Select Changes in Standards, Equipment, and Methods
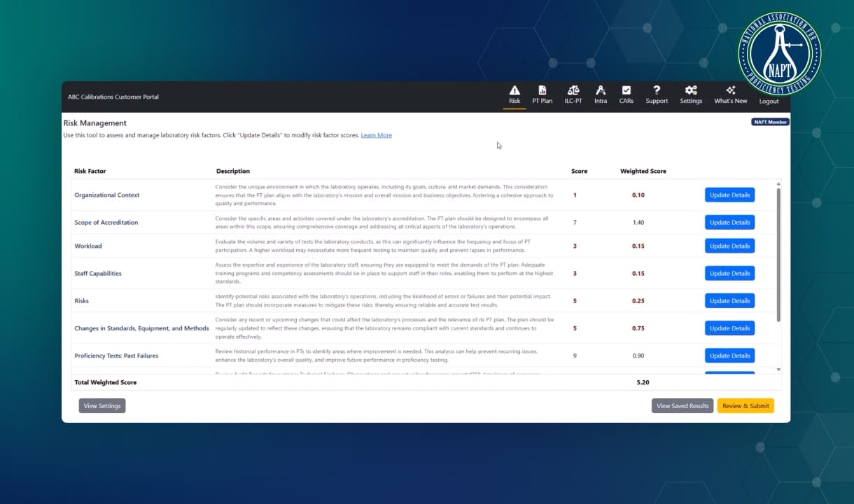The width and height of the screenshot is (854, 504). click(x=142, y=328)
